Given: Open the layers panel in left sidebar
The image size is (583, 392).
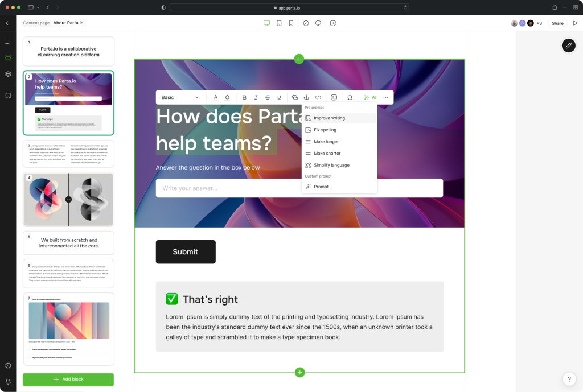Looking at the screenshot, I should pyautogui.click(x=8, y=74).
